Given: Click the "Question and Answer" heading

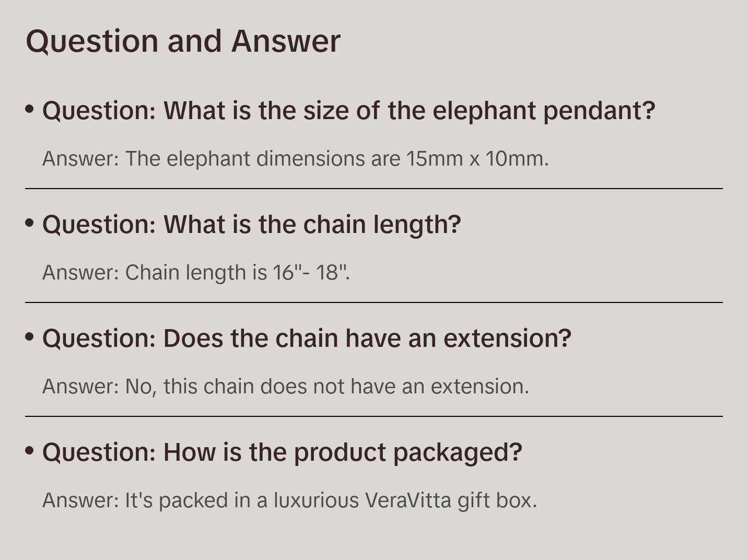Looking at the screenshot, I should [183, 41].
